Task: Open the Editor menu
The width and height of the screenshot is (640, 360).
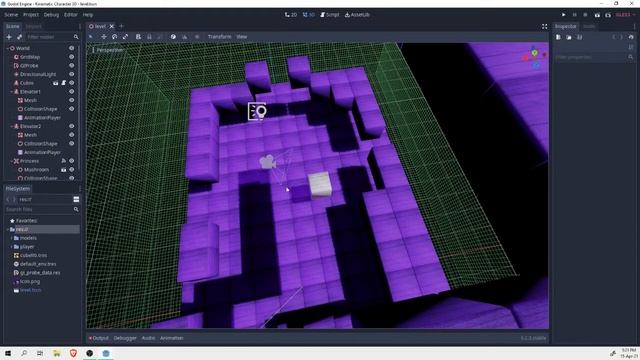Action: click(x=70, y=15)
